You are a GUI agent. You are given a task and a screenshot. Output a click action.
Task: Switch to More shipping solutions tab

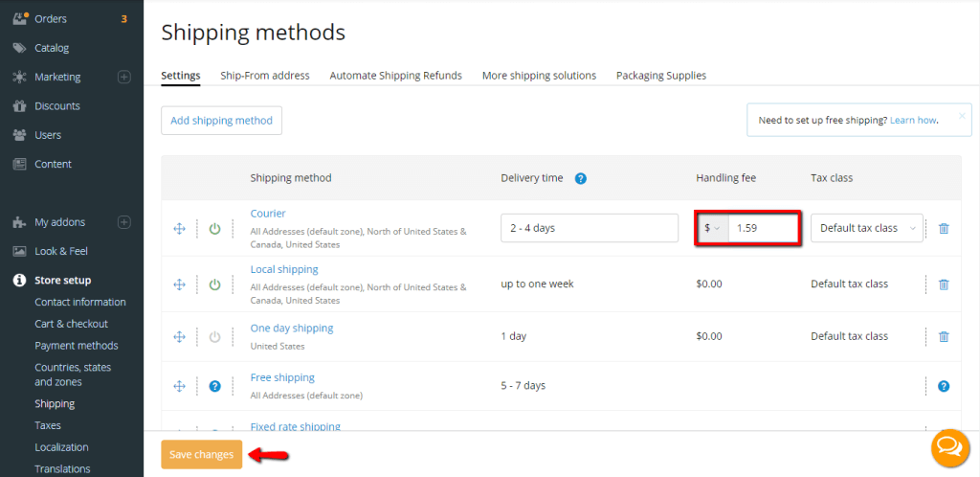pos(539,76)
